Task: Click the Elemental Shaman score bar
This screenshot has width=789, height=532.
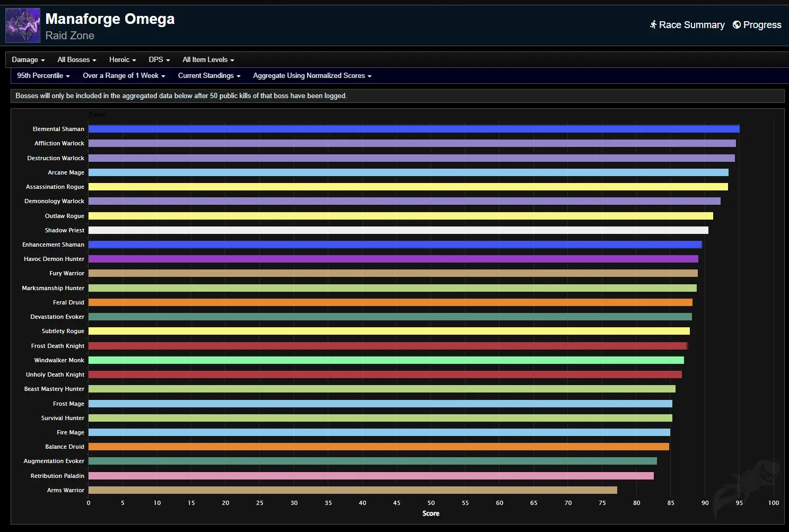Action: point(414,129)
